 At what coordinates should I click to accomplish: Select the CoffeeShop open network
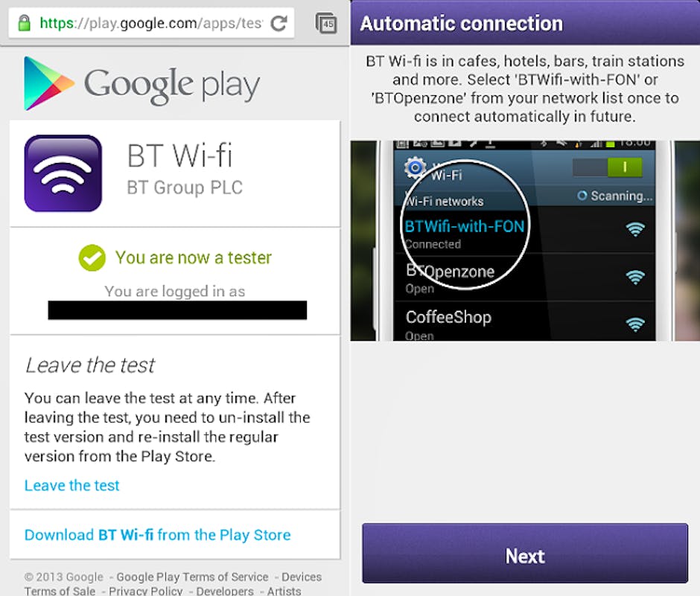pos(524,321)
